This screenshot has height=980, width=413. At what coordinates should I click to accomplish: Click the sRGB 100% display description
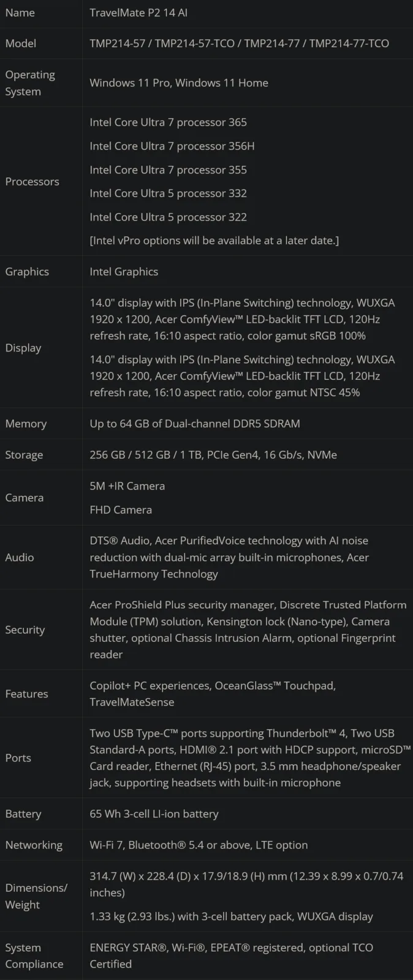(242, 319)
